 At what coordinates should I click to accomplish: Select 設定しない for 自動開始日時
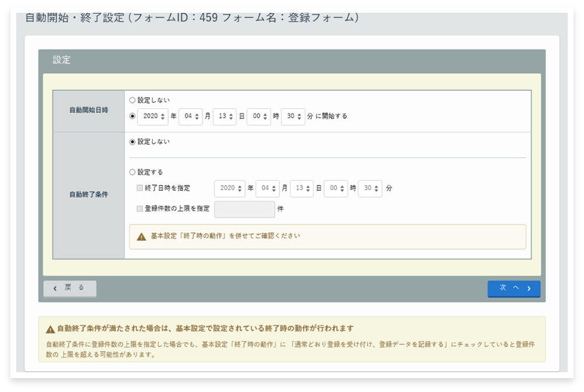tap(133, 99)
